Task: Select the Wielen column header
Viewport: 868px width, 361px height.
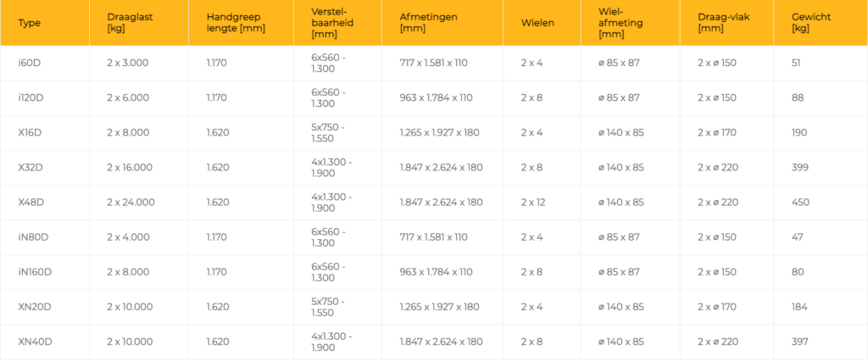Action: tap(542, 23)
